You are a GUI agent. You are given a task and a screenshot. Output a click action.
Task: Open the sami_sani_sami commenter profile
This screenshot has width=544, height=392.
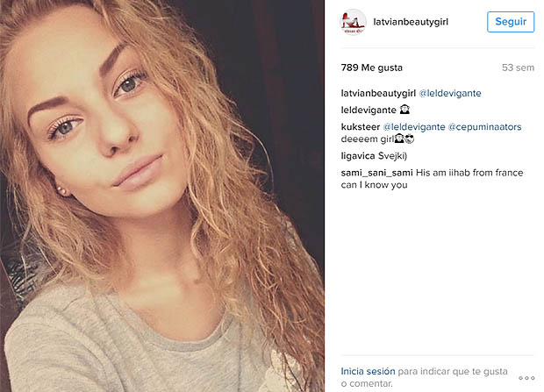point(376,173)
